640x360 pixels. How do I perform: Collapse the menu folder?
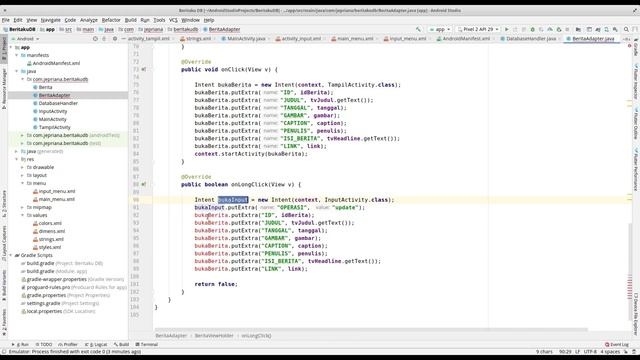(x=22, y=183)
